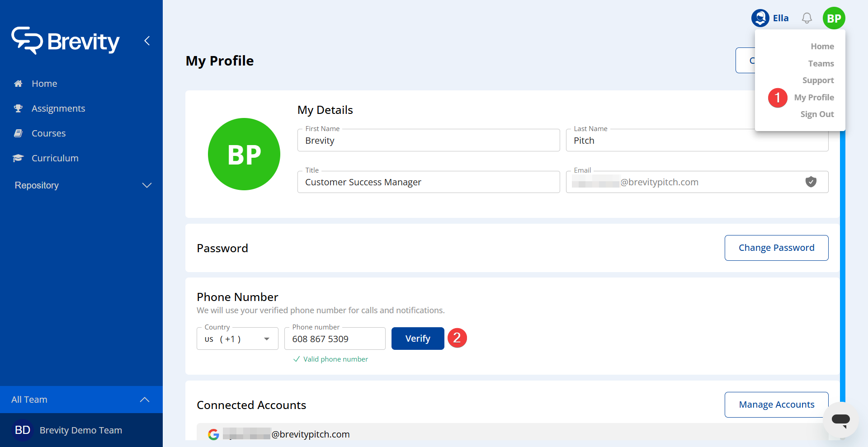
Task: Click the Assignments trophy icon
Action: 18,108
